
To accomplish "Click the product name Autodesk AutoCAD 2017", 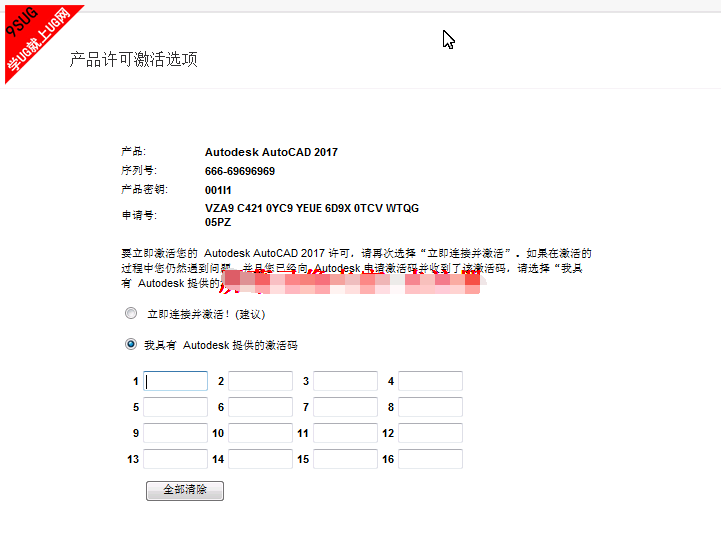I will pyautogui.click(x=271, y=152).
